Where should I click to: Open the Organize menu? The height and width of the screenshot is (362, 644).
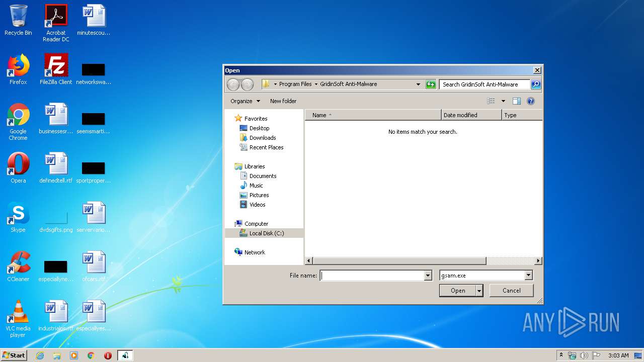245,101
